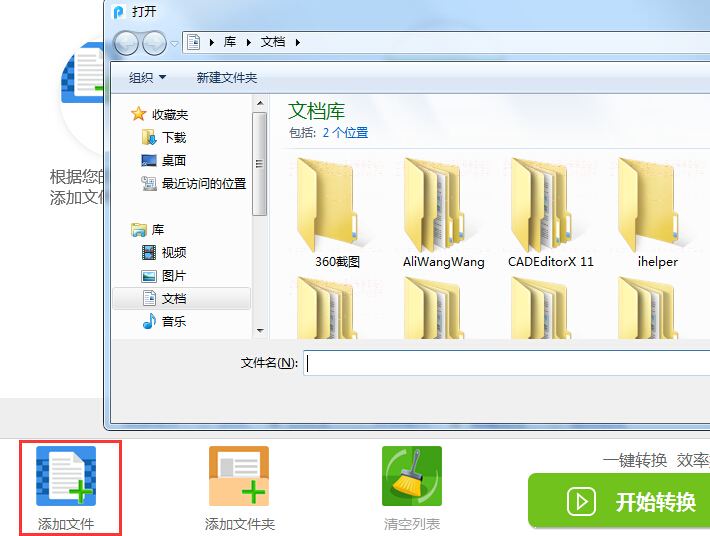710x536 pixels.
Task: Click the music note icon beside 音乐
Action: [149, 321]
